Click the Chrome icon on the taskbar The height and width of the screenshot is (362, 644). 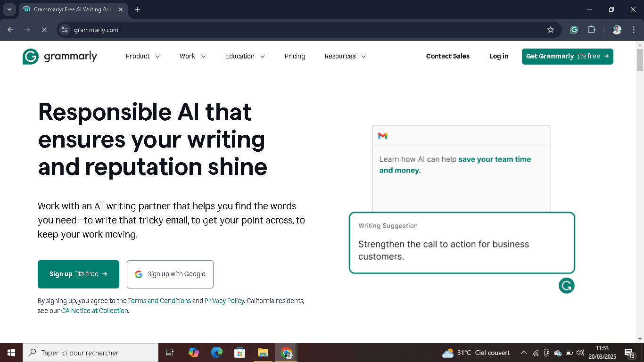(x=285, y=352)
